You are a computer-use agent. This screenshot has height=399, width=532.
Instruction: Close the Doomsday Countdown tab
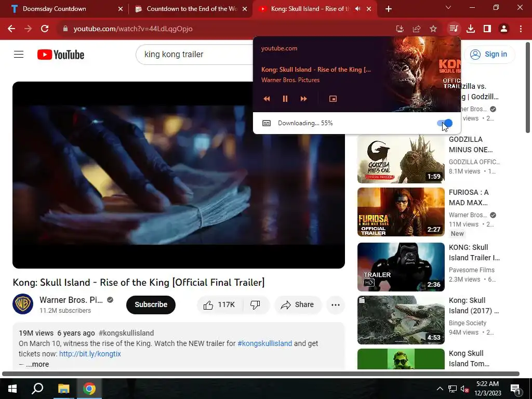121,9
